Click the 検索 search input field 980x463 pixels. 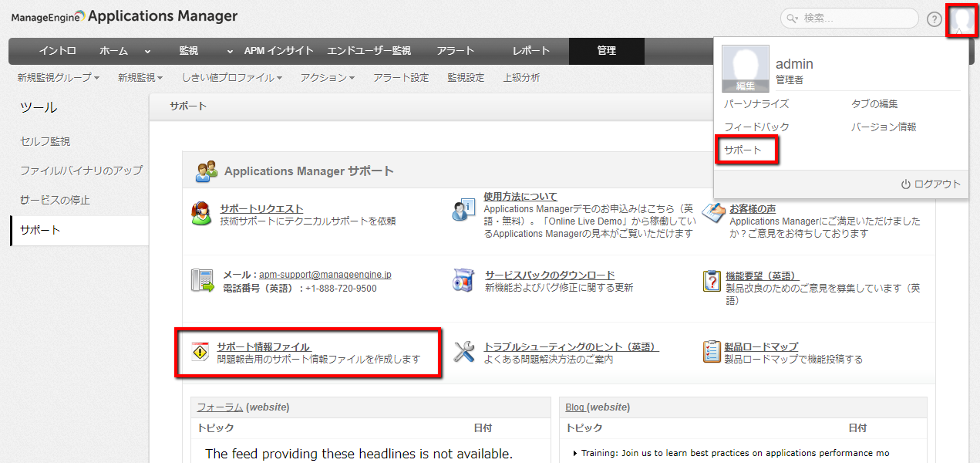[x=856, y=19]
